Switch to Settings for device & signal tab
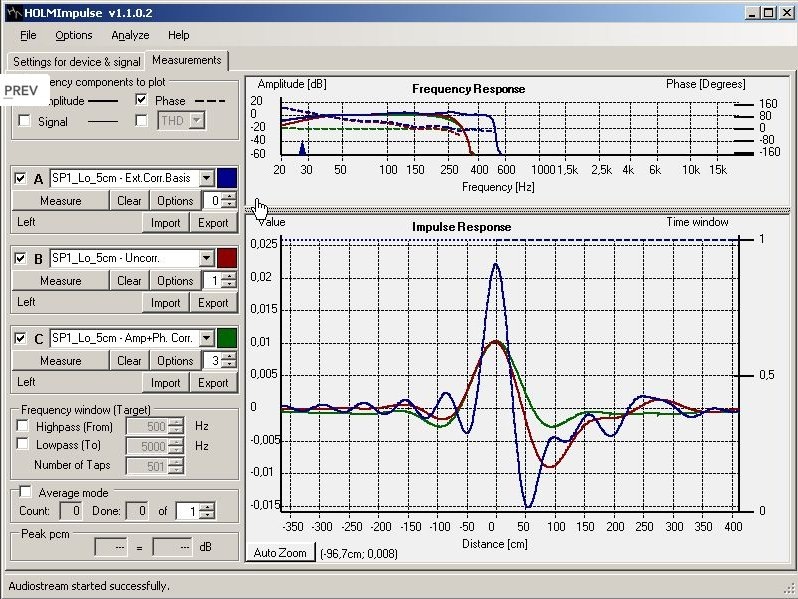This screenshot has height=599, width=798. pyautogui.click(x=76, y=62)
